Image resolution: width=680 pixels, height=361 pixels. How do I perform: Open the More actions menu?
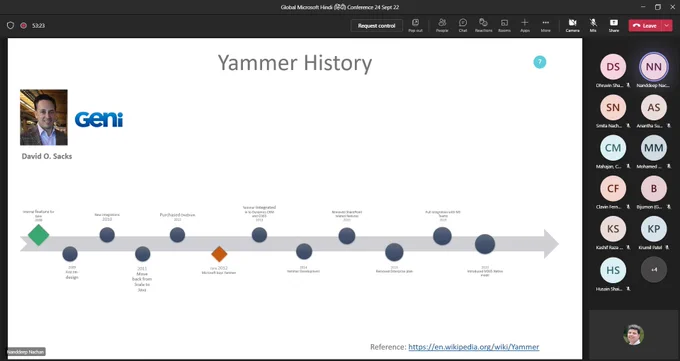(x=546, y=26)
